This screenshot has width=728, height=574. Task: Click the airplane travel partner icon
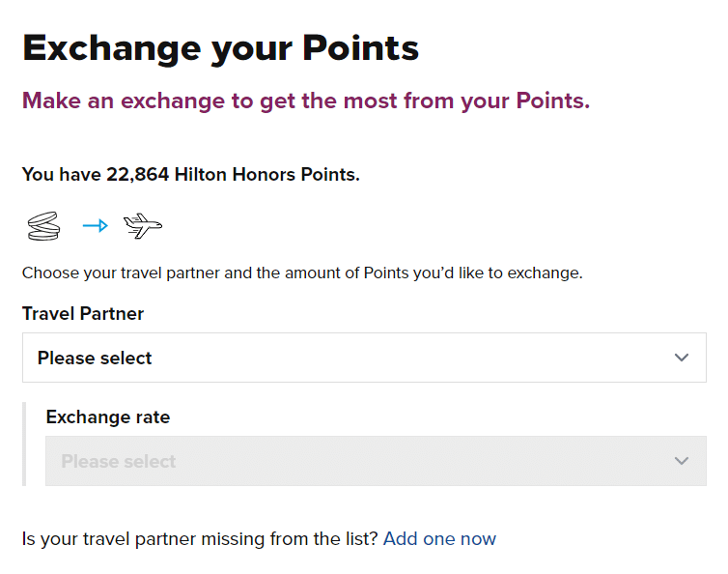coord(143,226)
